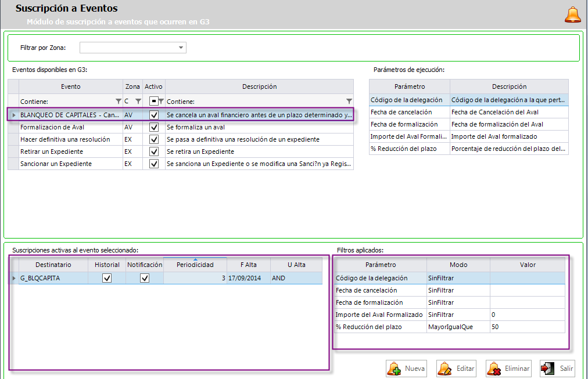588x379 pixels.
Task: Click the Nueva button to add subscription
Action: (x=407, y=369)
